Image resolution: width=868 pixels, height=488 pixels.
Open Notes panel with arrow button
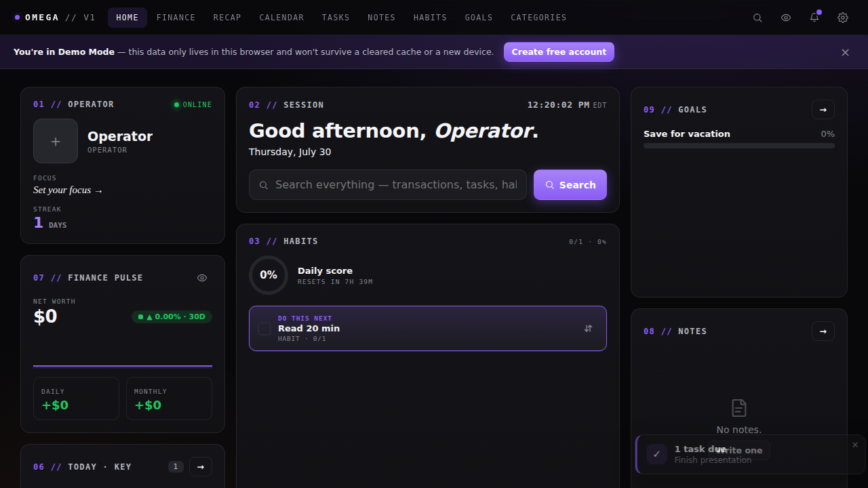pos(823,331)
